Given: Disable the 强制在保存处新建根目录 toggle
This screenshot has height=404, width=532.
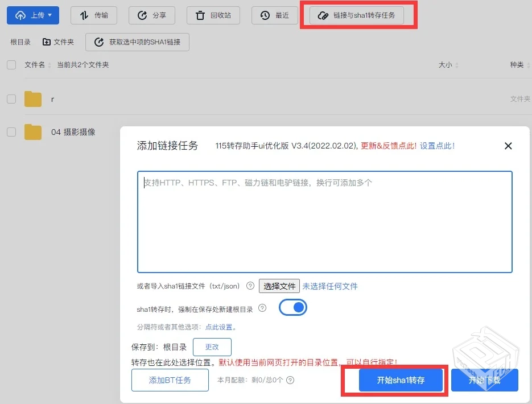Looking at the screenshot, I should pos(292,307).
